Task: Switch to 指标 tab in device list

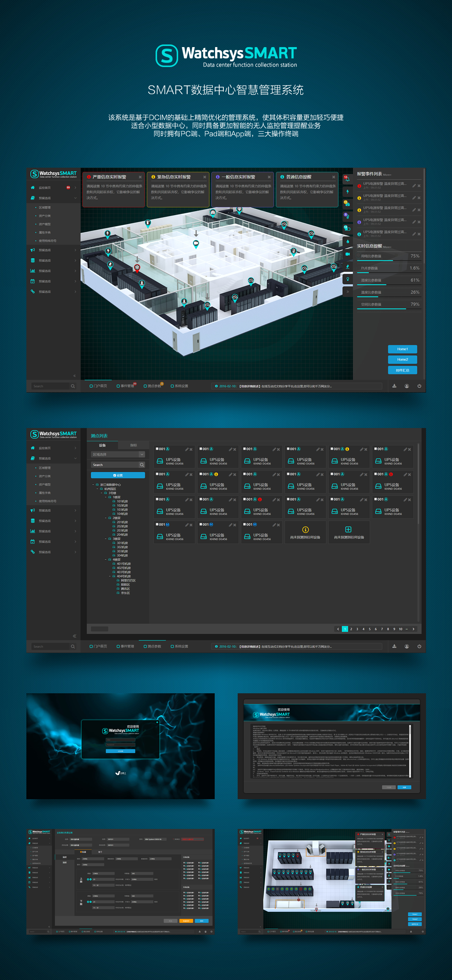Action: 134,445
